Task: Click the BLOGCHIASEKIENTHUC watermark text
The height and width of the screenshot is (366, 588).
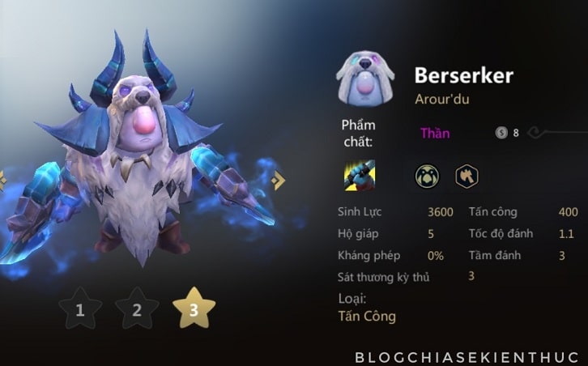Action: coord(467,357)
